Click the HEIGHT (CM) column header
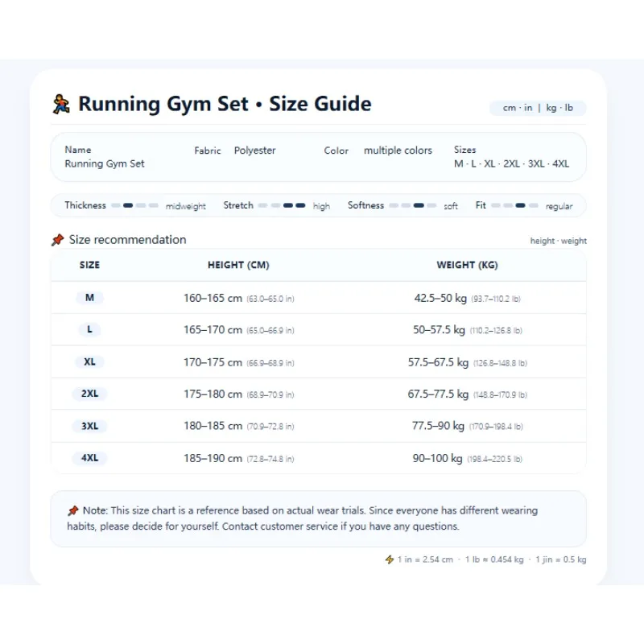This screenshot has width=644, height=644. [238, 265]
